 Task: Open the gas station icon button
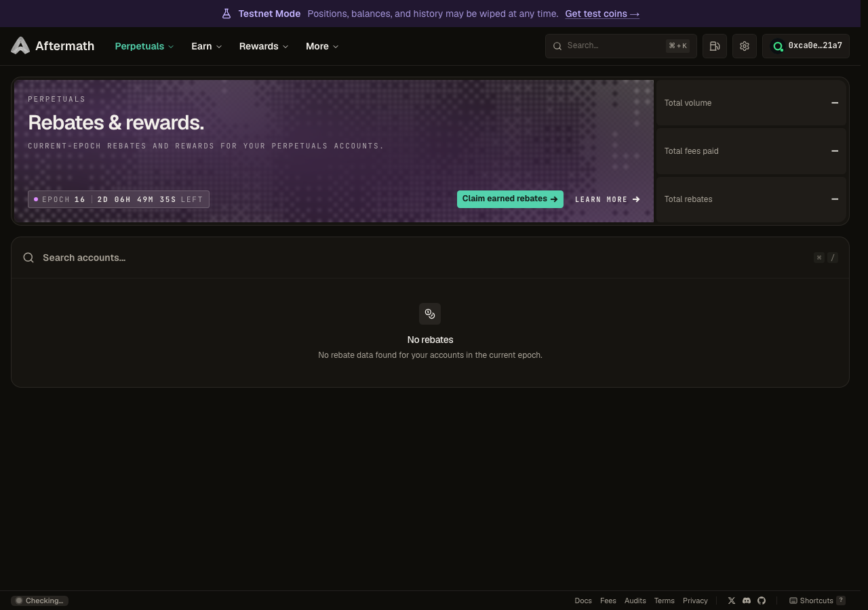(715, 46)
